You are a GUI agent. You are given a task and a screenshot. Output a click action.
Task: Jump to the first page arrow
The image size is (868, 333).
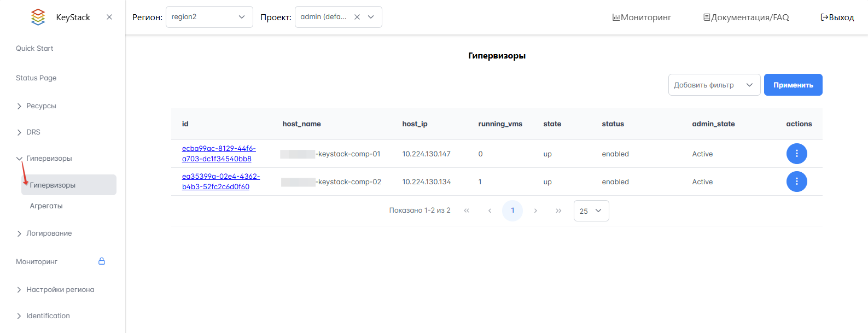[x=467, y=211]
